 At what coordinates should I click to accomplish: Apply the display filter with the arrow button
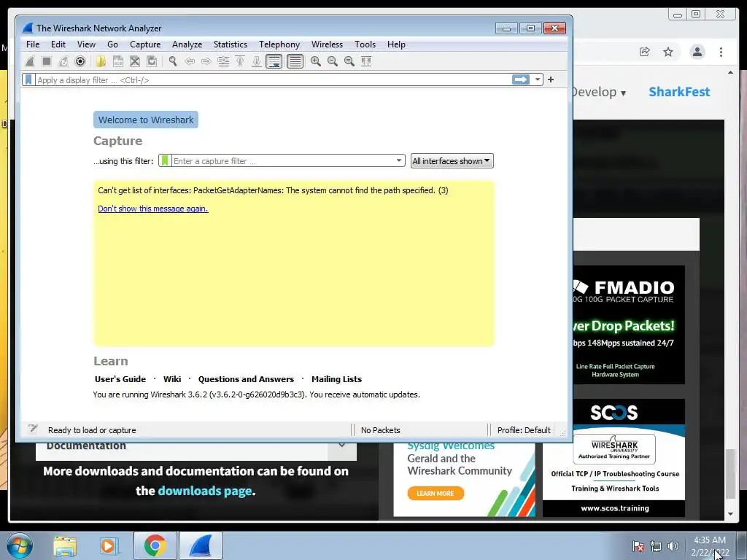(x=521, y=79)
